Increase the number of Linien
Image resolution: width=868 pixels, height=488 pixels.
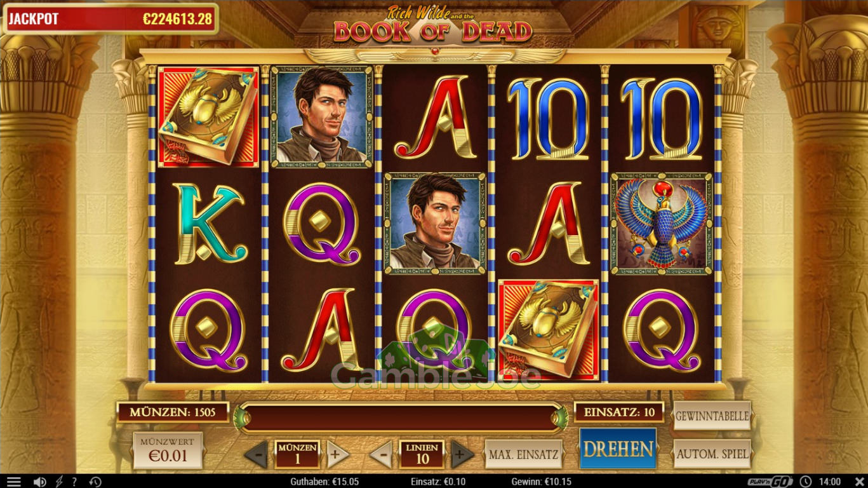click(462, 455)
